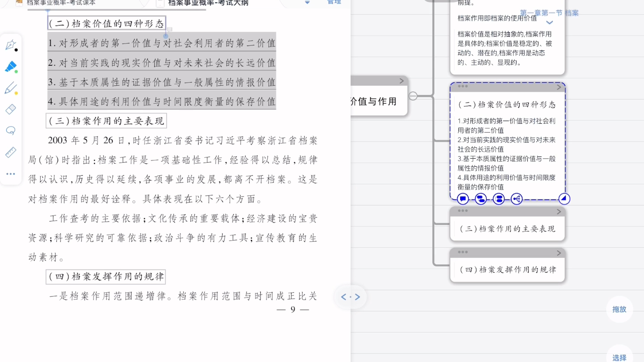This screenshot has width=644, height=362.
Task: Add a relationship link from the selected node
Action: click(517, 199)
